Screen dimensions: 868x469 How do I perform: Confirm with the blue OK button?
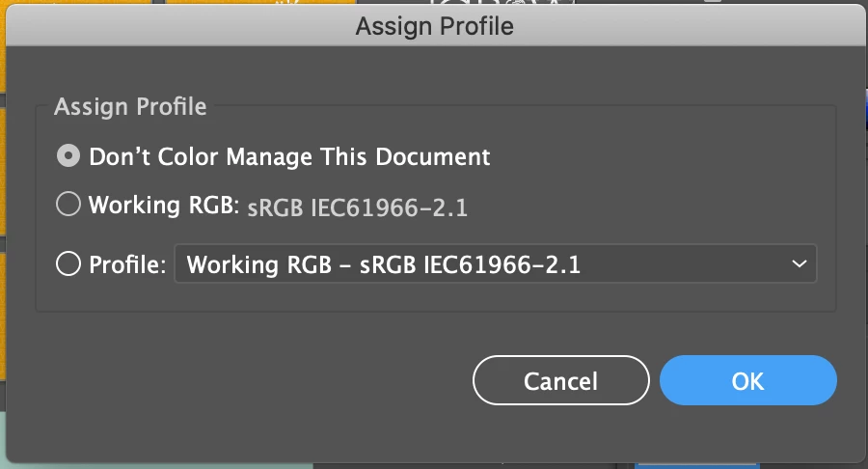pos(747,380)
